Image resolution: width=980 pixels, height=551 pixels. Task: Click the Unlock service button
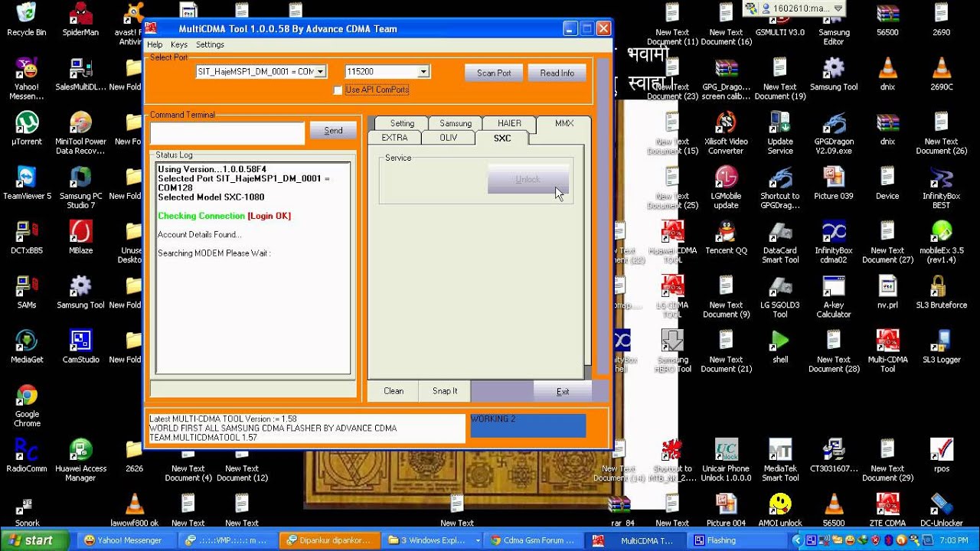point(528,179)
